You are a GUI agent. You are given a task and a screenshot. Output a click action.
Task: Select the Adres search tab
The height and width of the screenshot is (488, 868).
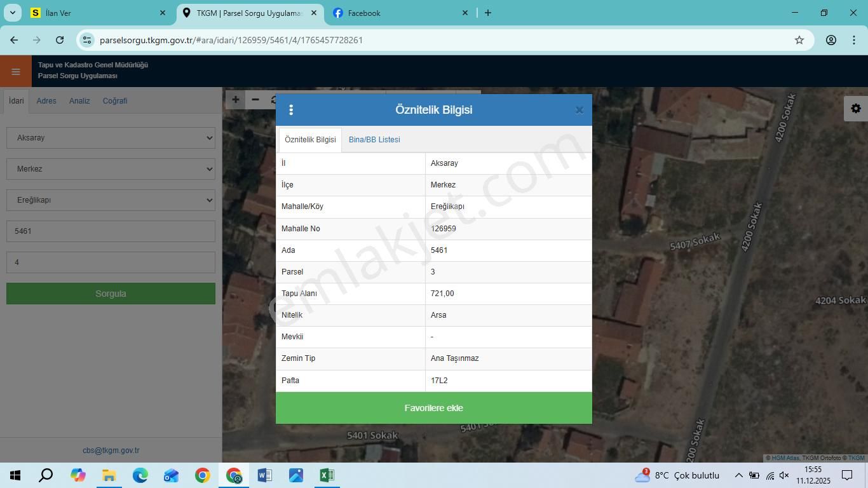tap(46, 101)
